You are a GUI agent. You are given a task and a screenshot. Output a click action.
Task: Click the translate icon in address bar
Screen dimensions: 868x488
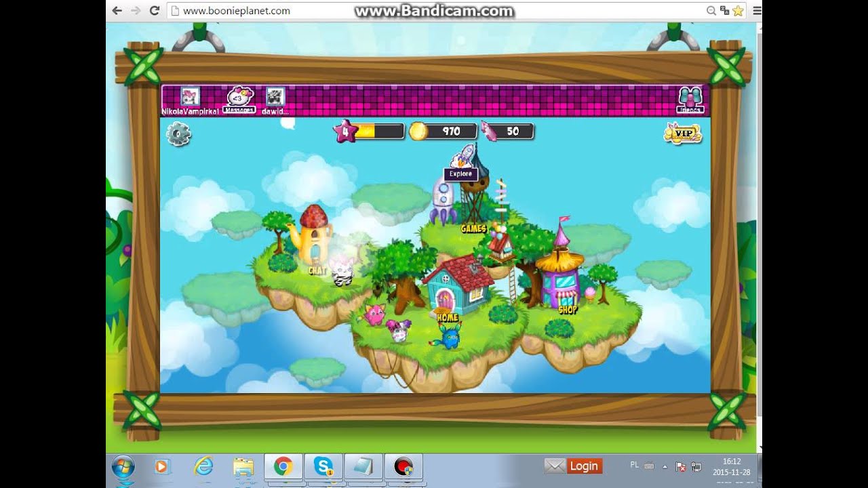[724, 11]
